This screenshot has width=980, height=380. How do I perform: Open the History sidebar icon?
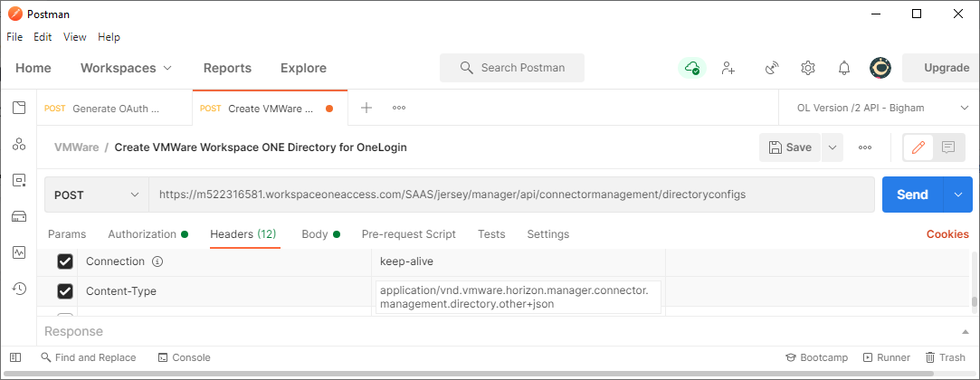(x=18, y=289)
